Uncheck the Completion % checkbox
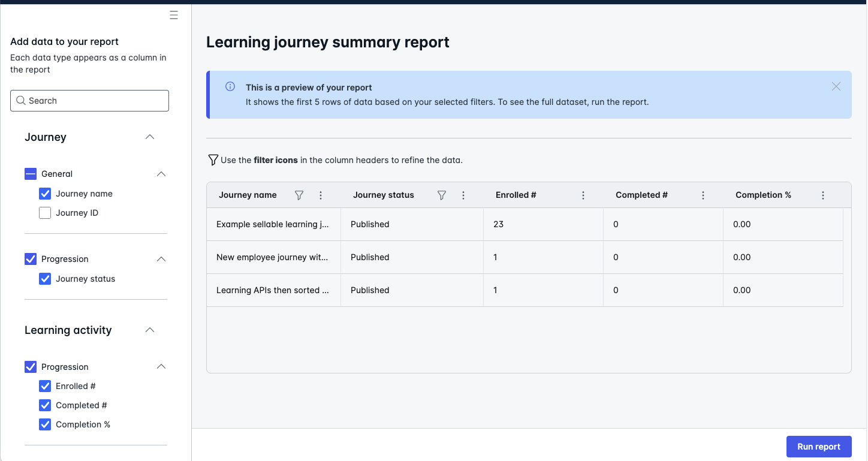The width and height of the screenshot is (868, 461). (x=45, y=424)
